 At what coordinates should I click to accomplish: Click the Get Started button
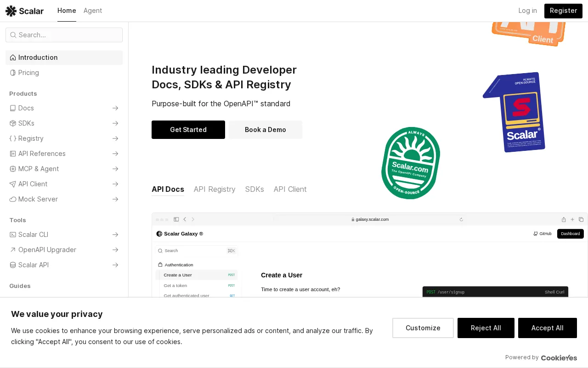tap(188, 130)
